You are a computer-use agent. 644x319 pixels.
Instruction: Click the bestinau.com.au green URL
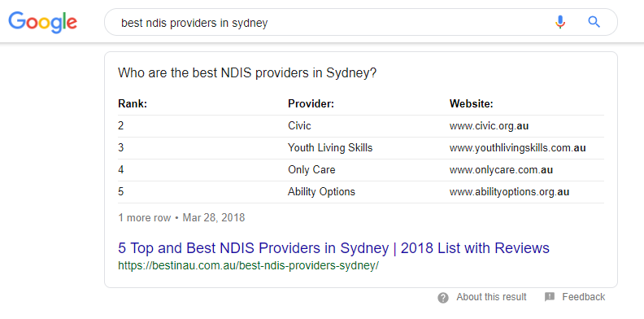click(249, 266)
